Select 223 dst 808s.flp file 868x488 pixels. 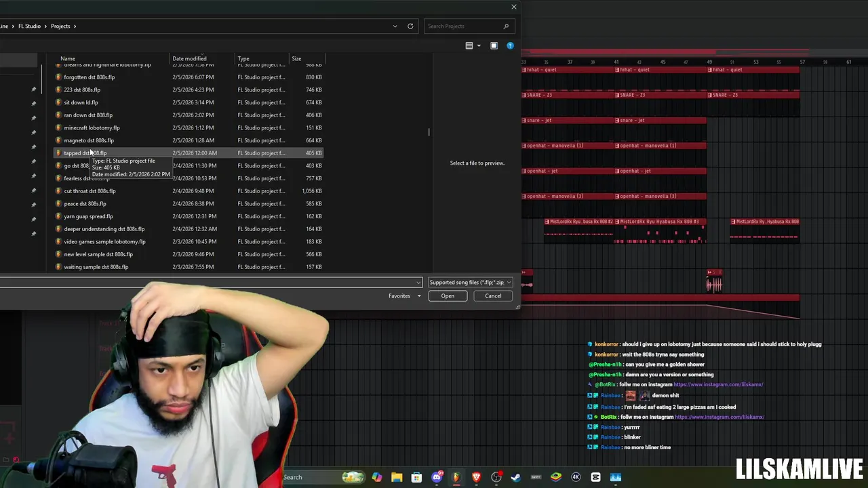click(188, 89)
